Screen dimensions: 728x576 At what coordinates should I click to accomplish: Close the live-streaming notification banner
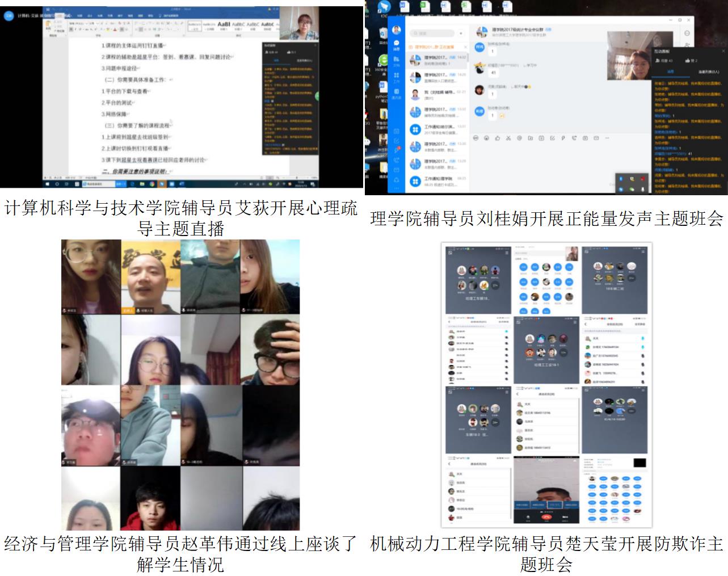click(465, 47)
